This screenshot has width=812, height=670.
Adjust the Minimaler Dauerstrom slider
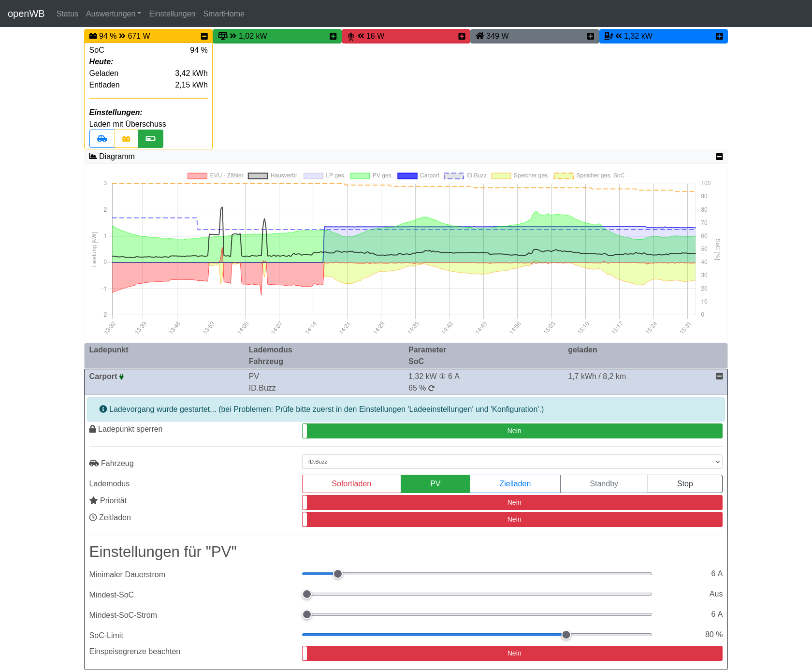[477, 574]
